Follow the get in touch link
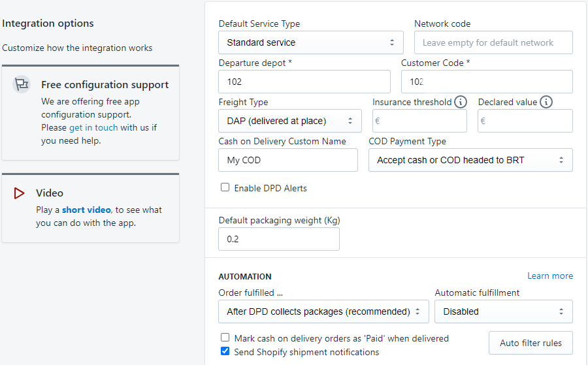Screen dimensions: 588x365 tap(93, 128)
